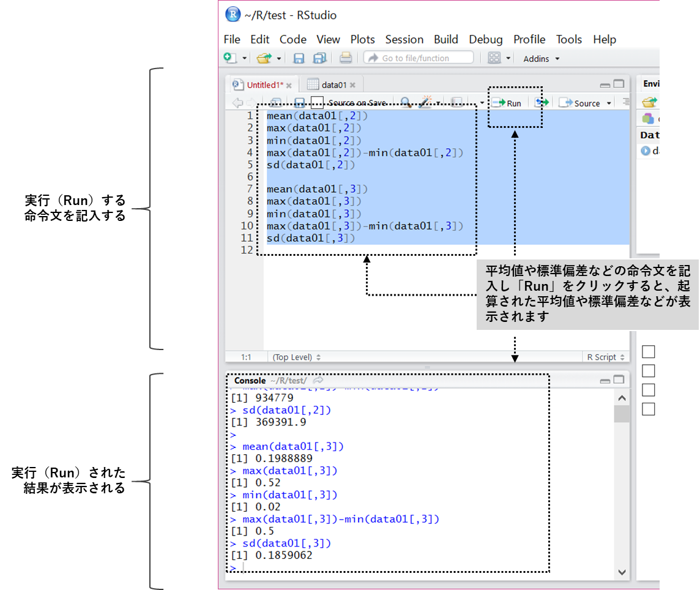Click in the Go to file/function field

[419, 58]
